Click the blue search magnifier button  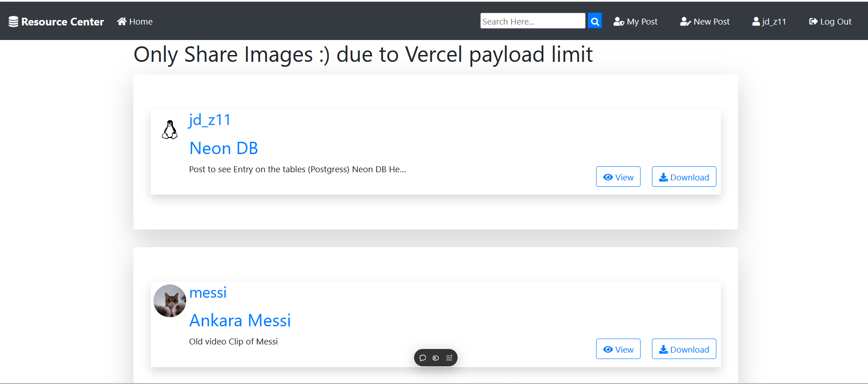pos(595,21)
